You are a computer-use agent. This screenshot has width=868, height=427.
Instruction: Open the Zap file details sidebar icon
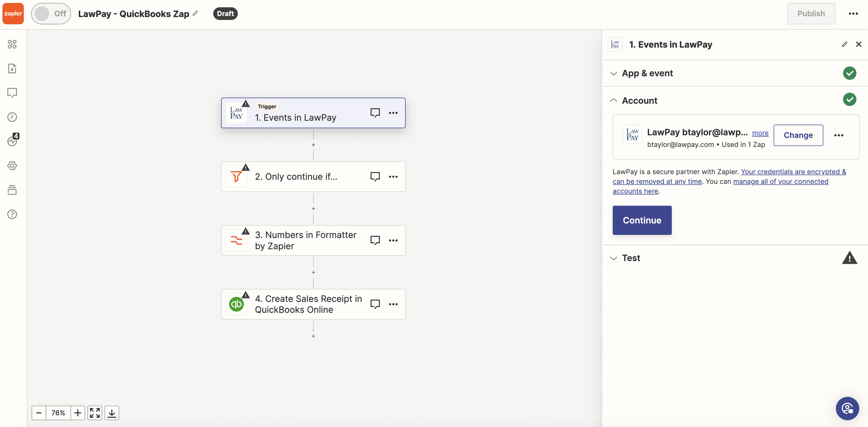(x=12, y=68)
